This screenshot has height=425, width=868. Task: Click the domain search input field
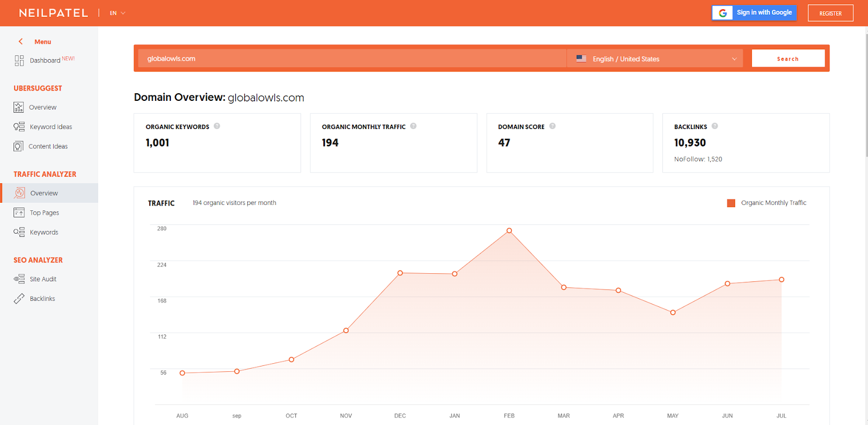(x=352, y=59)
